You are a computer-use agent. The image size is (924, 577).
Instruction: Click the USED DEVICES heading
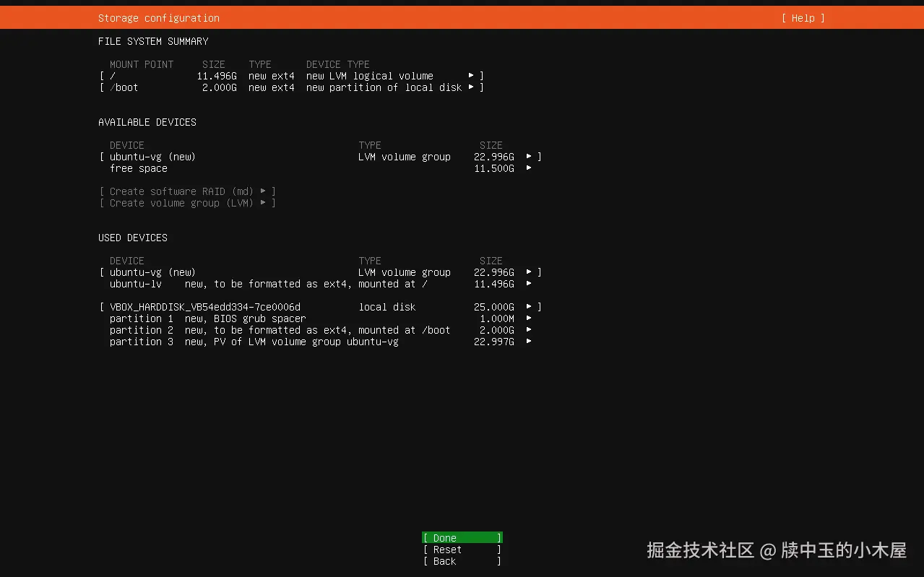133,238
